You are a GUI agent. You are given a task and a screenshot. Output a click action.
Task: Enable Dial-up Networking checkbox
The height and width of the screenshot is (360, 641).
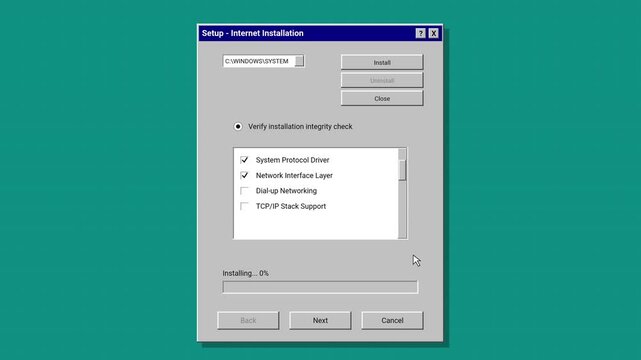click(x=244, y=190)
